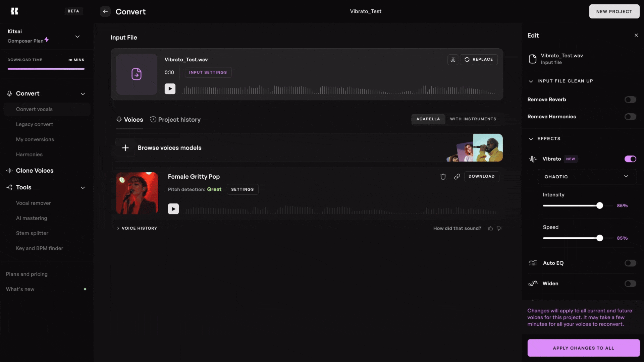
Task: Click the Intensity slider handle
Action: tap(600, 205)
